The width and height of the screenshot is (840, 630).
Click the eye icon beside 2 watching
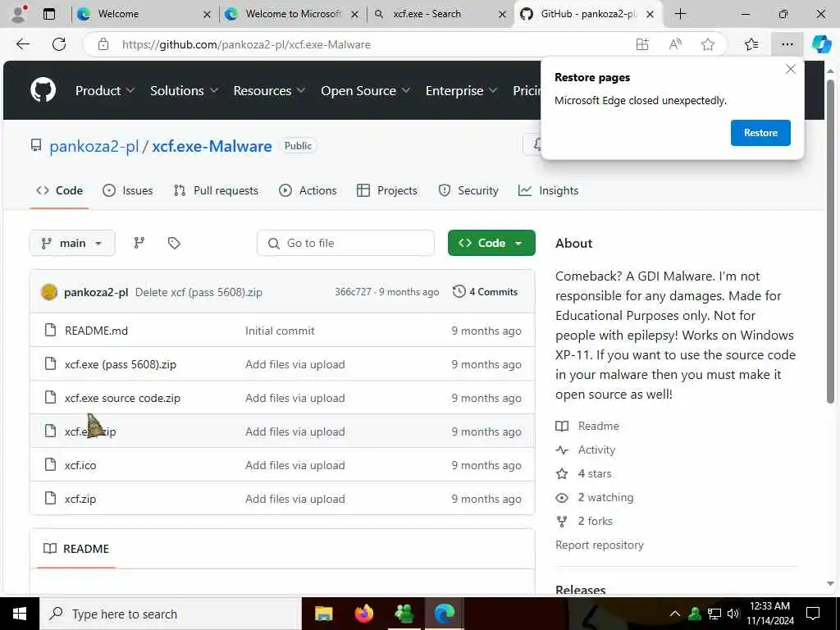pyautogui.click(x=561, y=498)
